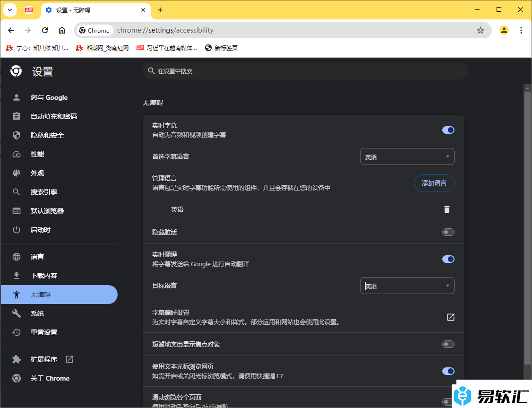Open the 首选字幕语言 dropdown

pos(407,156)
